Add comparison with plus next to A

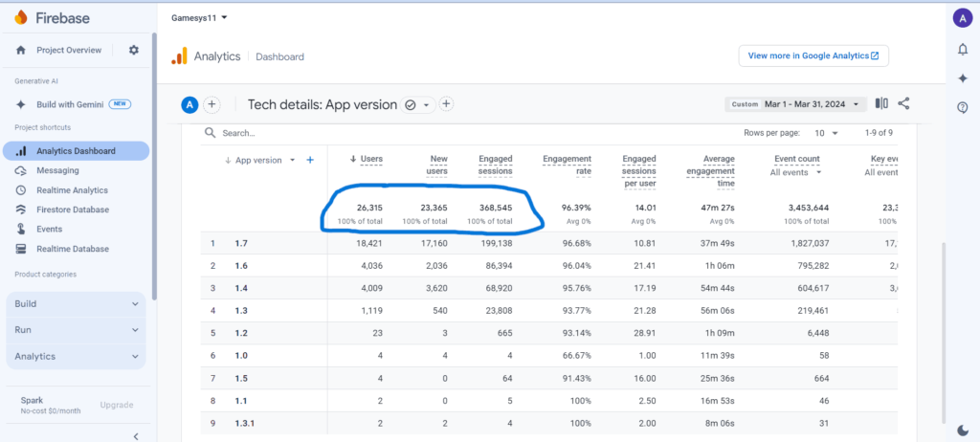[x=212, y=105]
